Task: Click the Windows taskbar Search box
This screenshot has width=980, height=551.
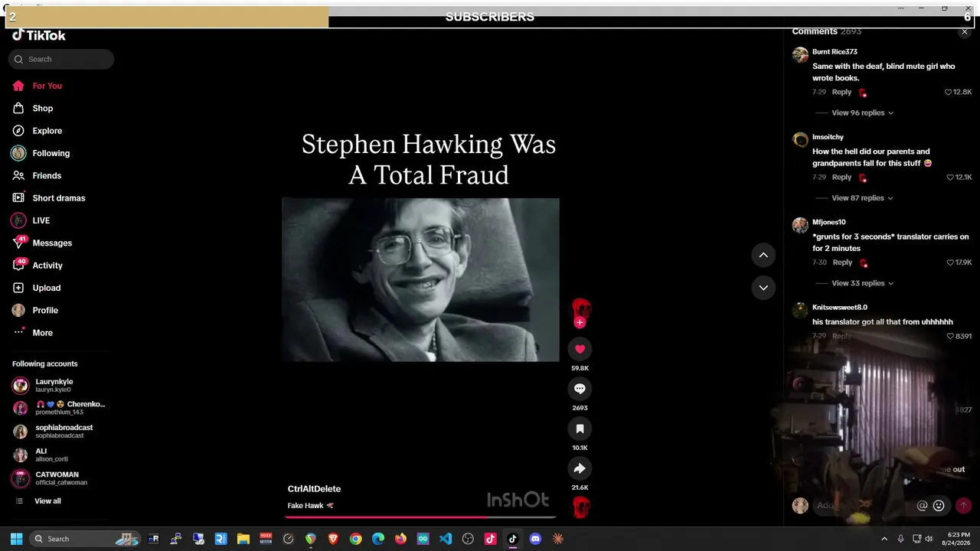Action: 85,539
